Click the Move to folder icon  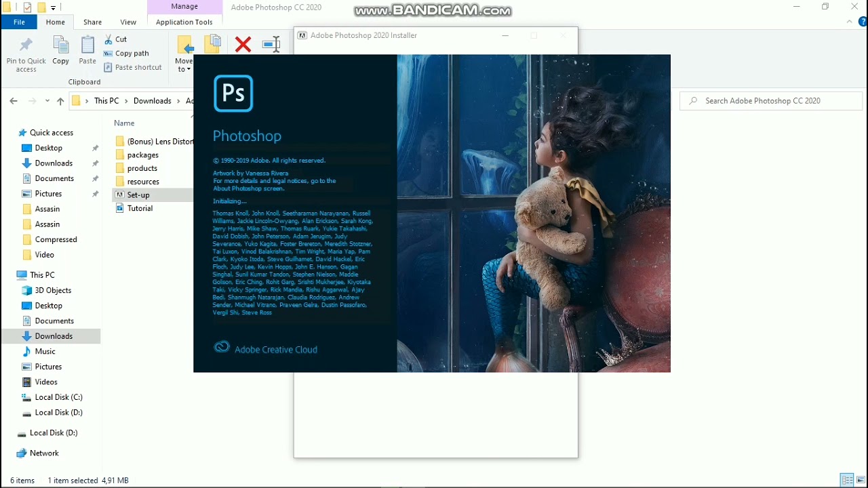click(x=184, y=45)
